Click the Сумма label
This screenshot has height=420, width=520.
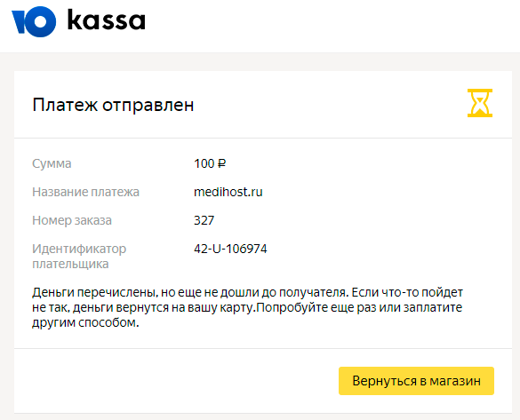pyautogui.click(x=52, y=163)
